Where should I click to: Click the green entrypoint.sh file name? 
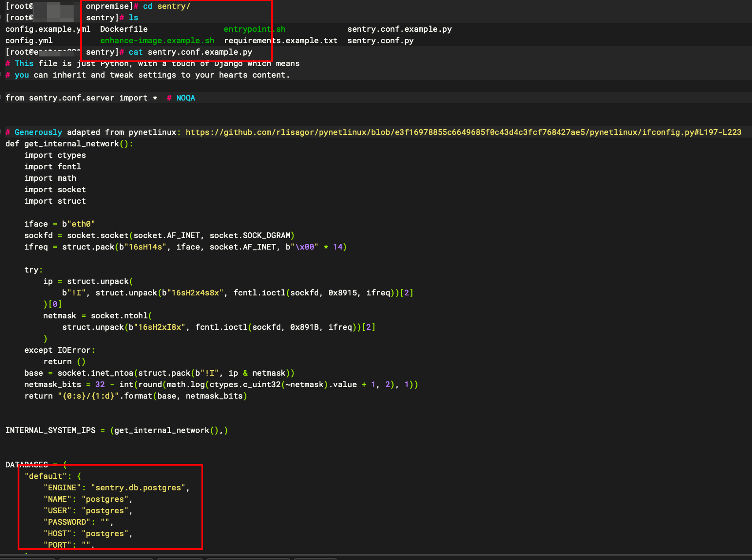[x=254, y=29]
